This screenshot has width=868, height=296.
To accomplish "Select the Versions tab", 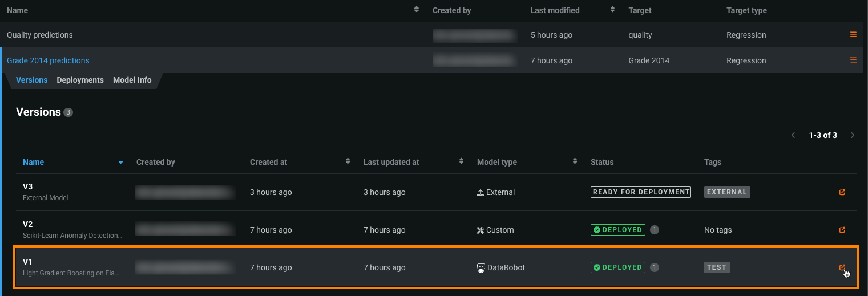I will pyautogui.click(x=31, y=80).
